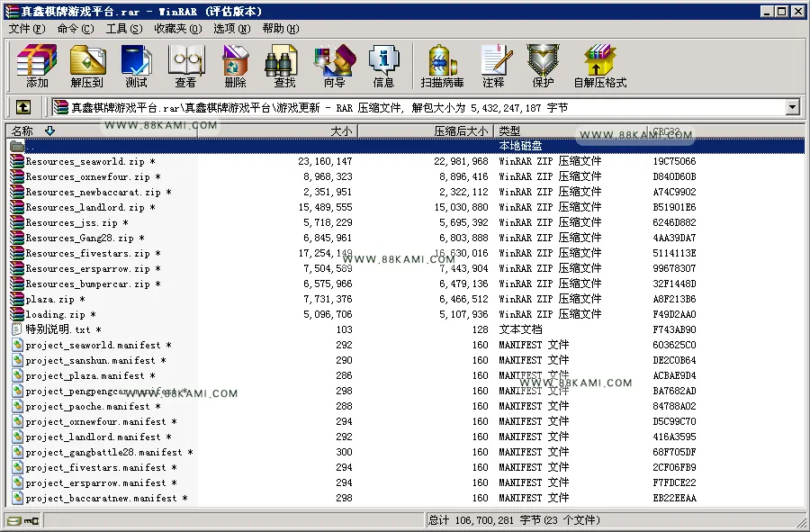Open the Tools (工具) menu
Screen dimensions: 810x532
point(124,29)
